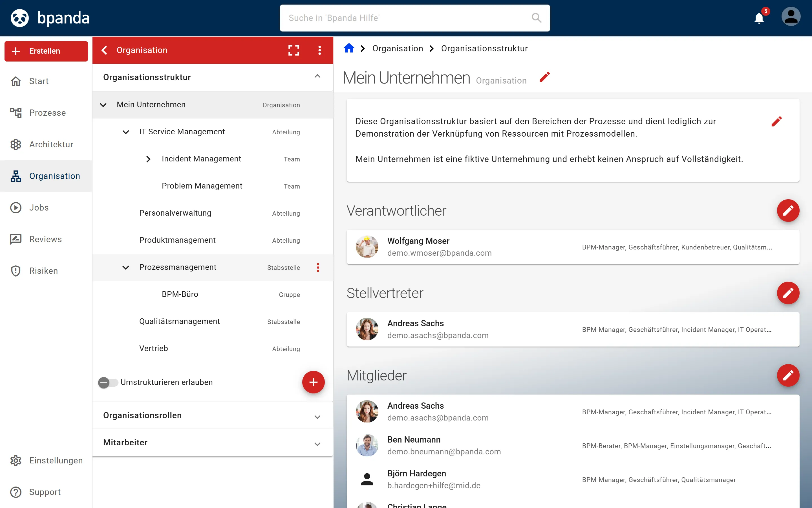
Task: Click the bpanda panda logo
Action: [x=20, y=18]
